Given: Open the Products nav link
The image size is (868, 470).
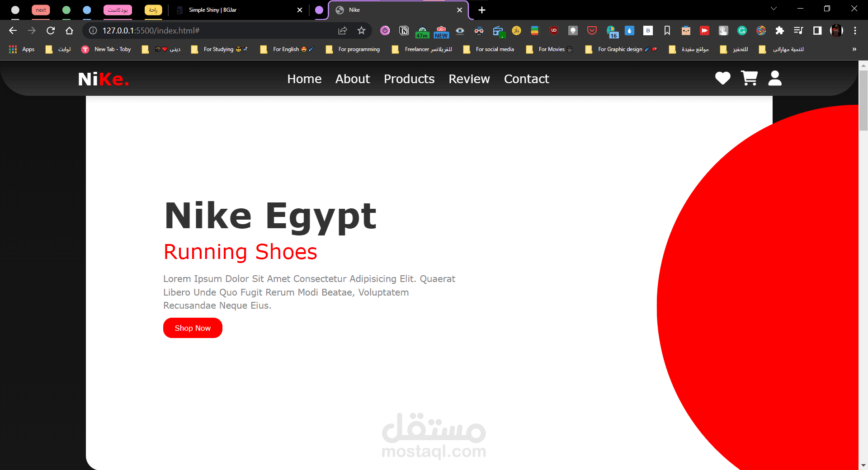Looking at the screenshot, I should [409, 79].
